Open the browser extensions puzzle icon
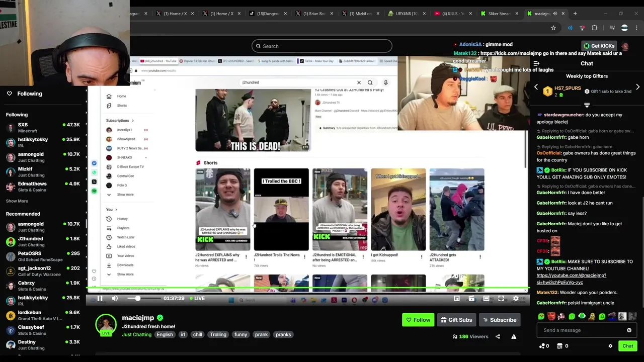Image resolution: width=644 pixels, height=362 pixels. tap(595, 28)
